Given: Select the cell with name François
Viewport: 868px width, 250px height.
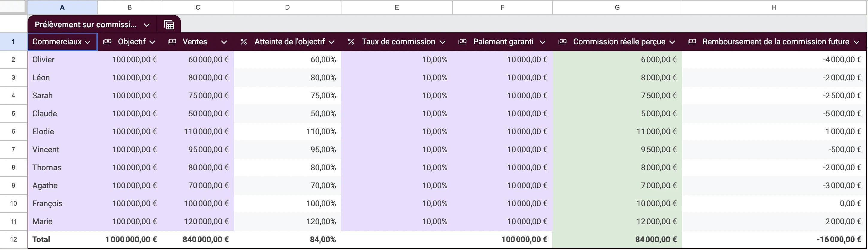Looking at the screenshot, I should tap(63, 204).
